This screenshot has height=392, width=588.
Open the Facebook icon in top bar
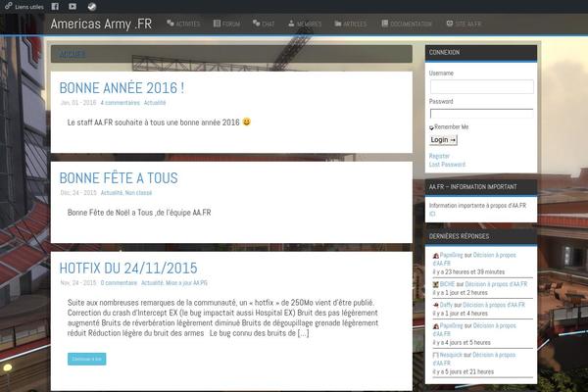[x=55, y=7]
